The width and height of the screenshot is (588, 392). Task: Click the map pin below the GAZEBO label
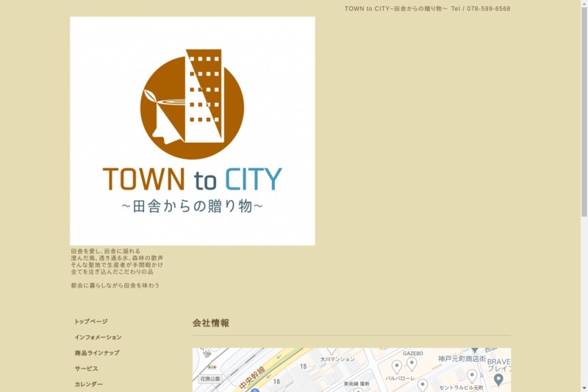412,363
